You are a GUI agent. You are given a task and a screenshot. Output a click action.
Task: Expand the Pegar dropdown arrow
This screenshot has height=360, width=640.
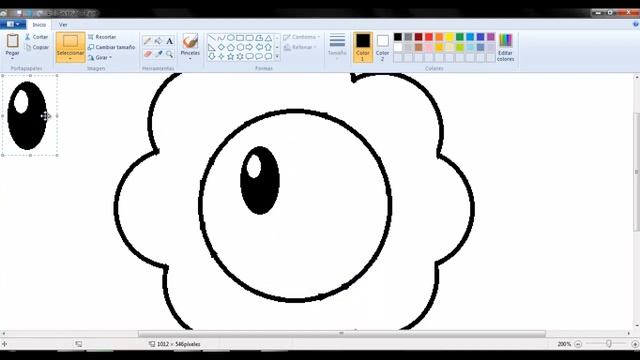point(12,59)
